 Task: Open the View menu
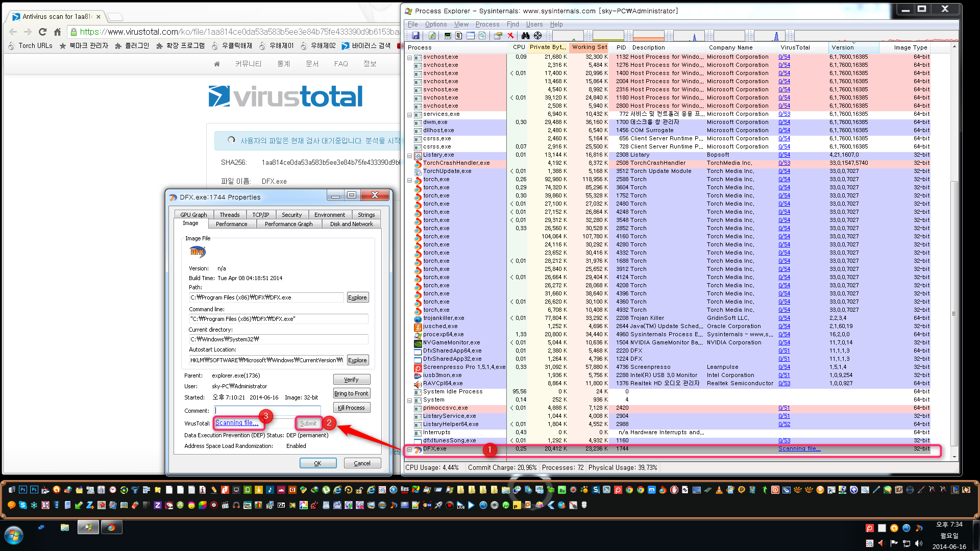tap(461, 24)
